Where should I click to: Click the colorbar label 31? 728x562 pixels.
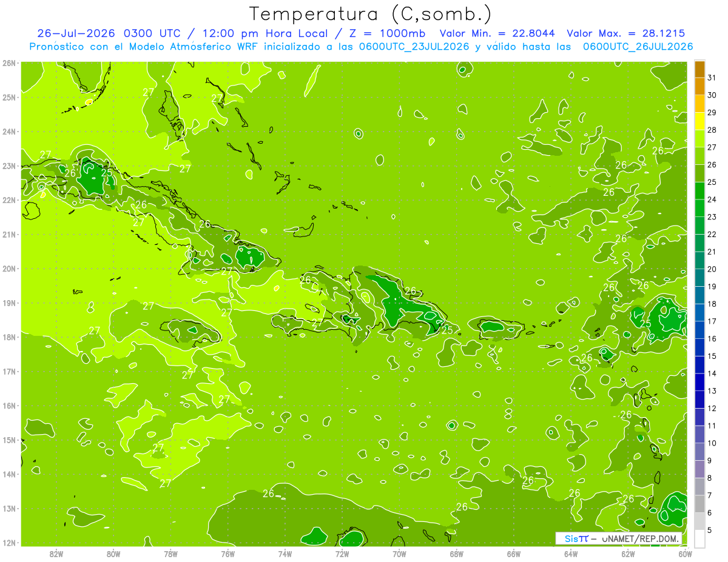(712, 78)
